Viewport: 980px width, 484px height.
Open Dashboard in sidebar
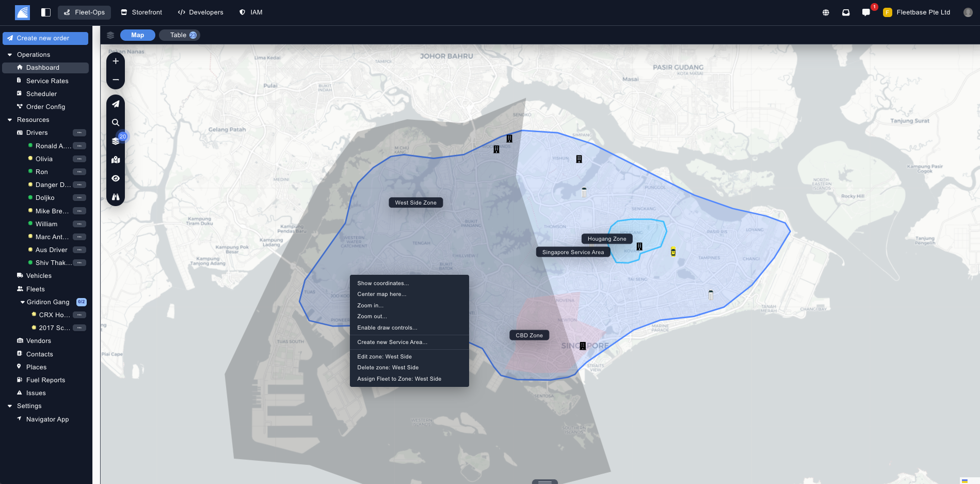(x=45, y=68)
